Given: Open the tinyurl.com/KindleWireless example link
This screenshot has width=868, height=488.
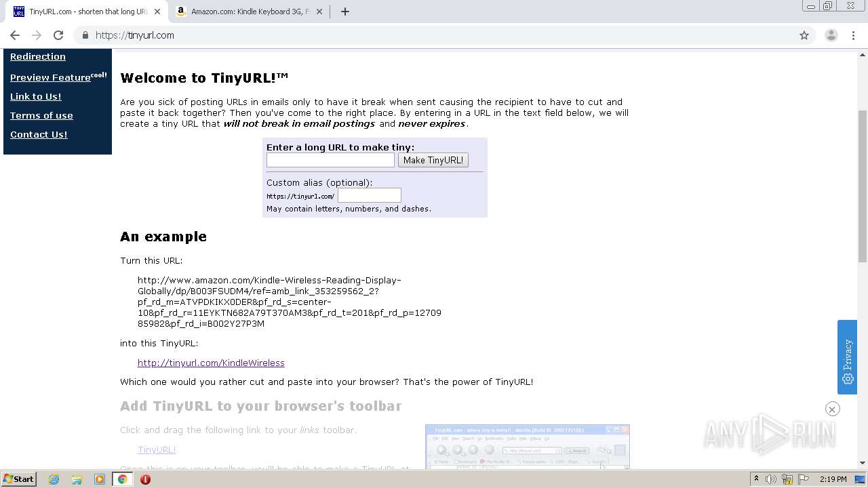Looking at the screenshot, I should tap(211, 363).
